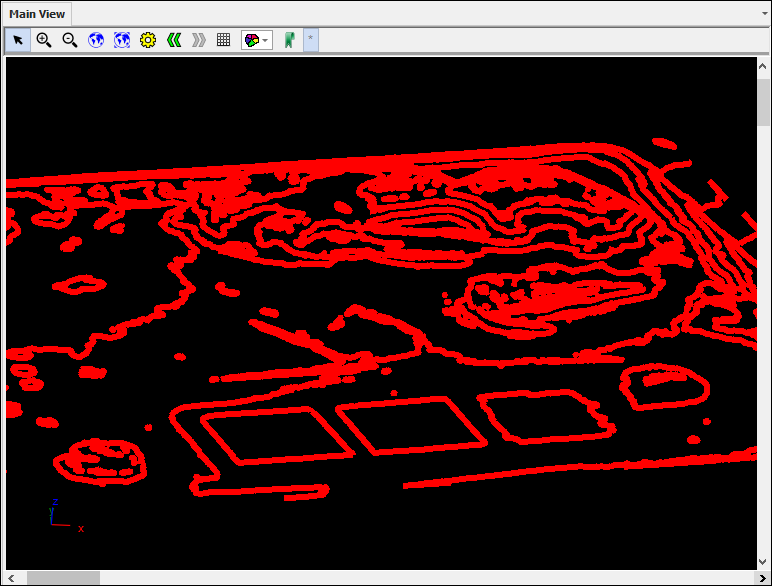Open settings with the yellow gear
The height and width of the screenshot is (586, 772).
point(148,40)
